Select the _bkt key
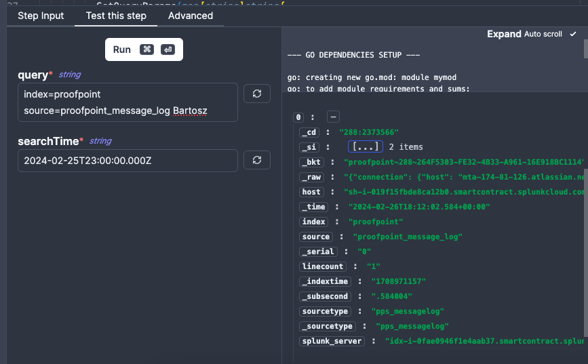The height and width of the screenshot is (364, 588). coord(311,162)
